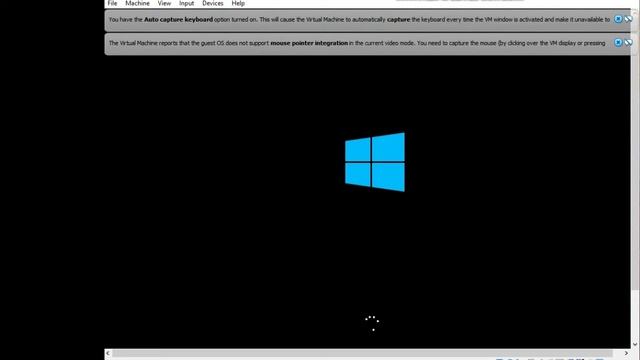This screenshot has height=360, width=640.
Task: Open the File menu
Action: [x=112, y=3]
